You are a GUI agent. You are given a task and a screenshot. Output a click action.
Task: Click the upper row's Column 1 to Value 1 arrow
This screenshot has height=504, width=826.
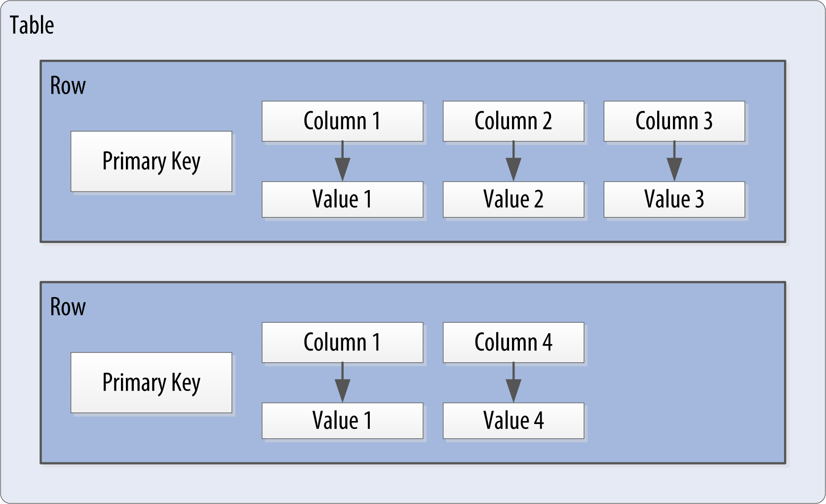(343, 163)
